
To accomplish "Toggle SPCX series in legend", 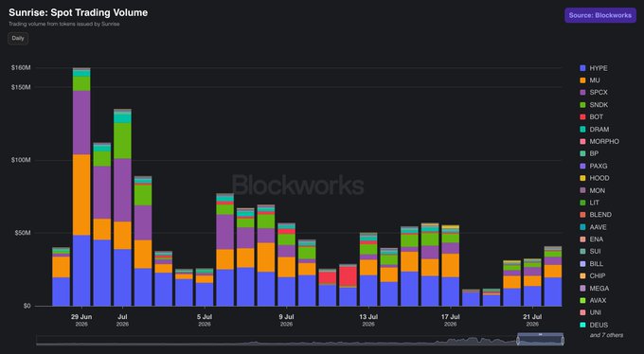I will point(594,93).
